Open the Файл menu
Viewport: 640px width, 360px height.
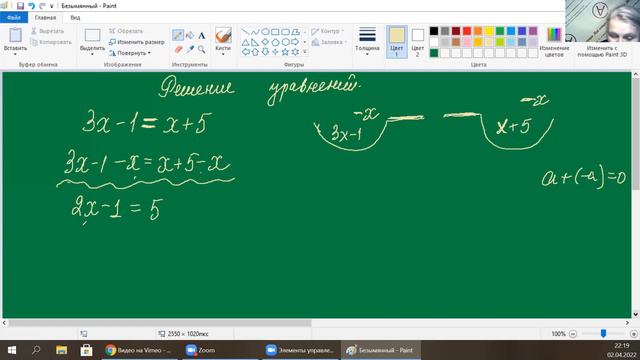point(14,18)
